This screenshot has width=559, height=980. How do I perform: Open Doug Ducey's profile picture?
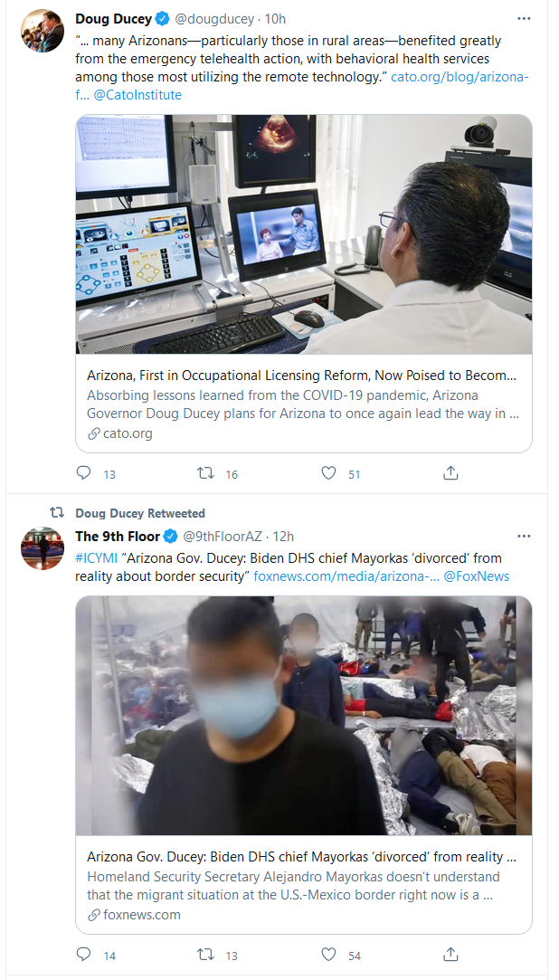43,31
